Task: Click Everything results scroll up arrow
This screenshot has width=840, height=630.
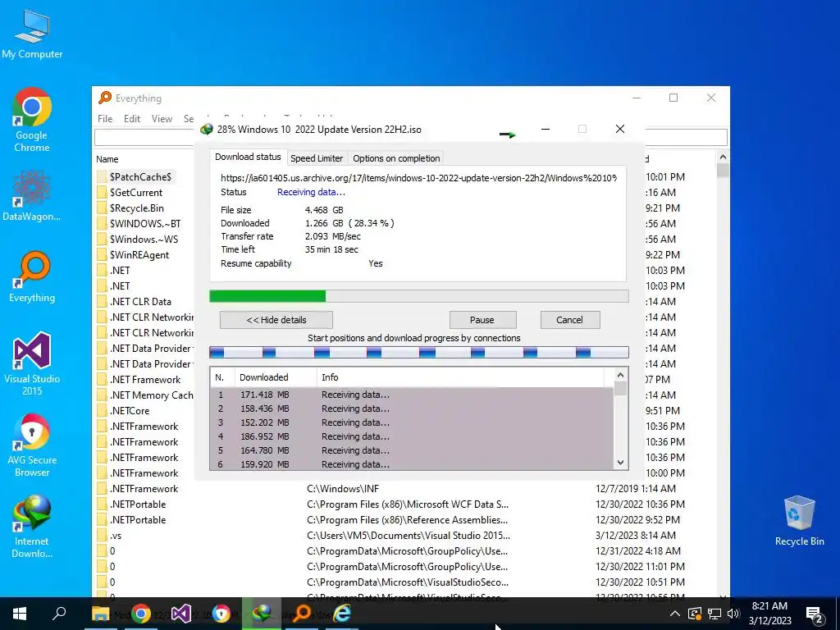Action: pos(723,157)
